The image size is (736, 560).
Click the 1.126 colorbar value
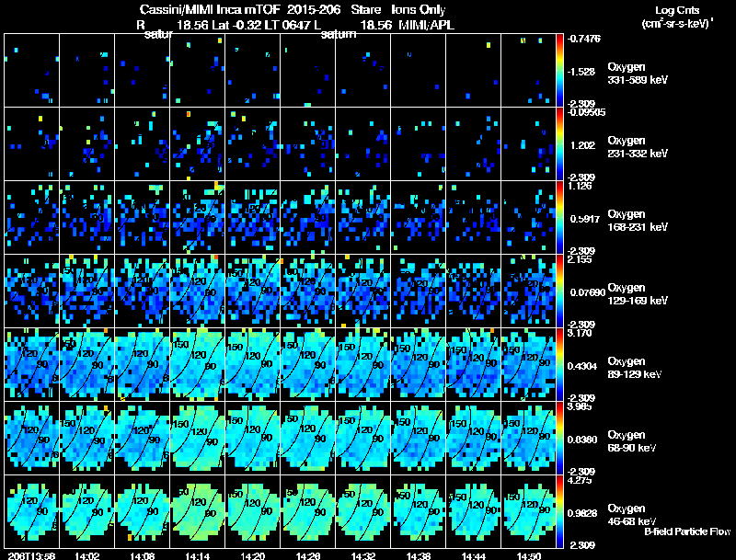[x=580, y=186]
